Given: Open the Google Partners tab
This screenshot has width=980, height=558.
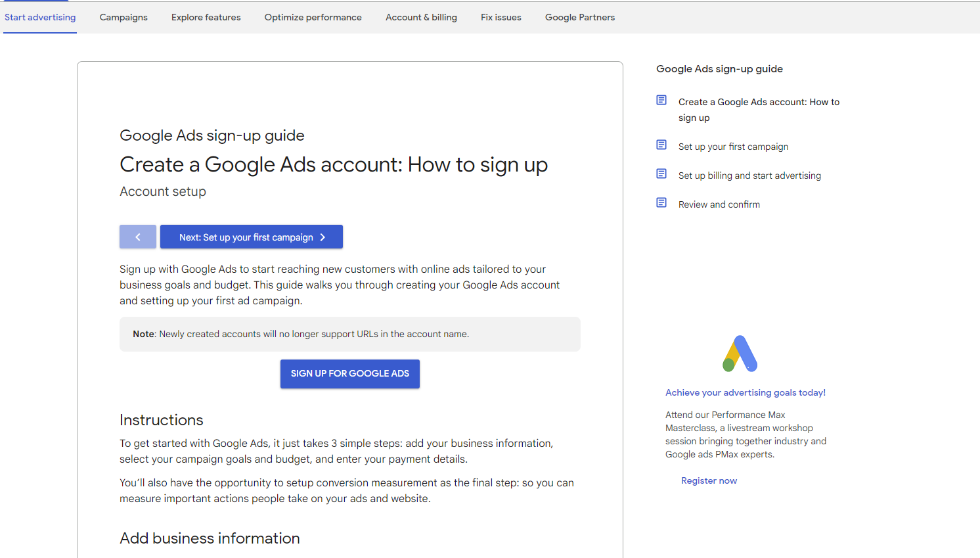Looking at the screenshot, I should click(x=580, y=17).
